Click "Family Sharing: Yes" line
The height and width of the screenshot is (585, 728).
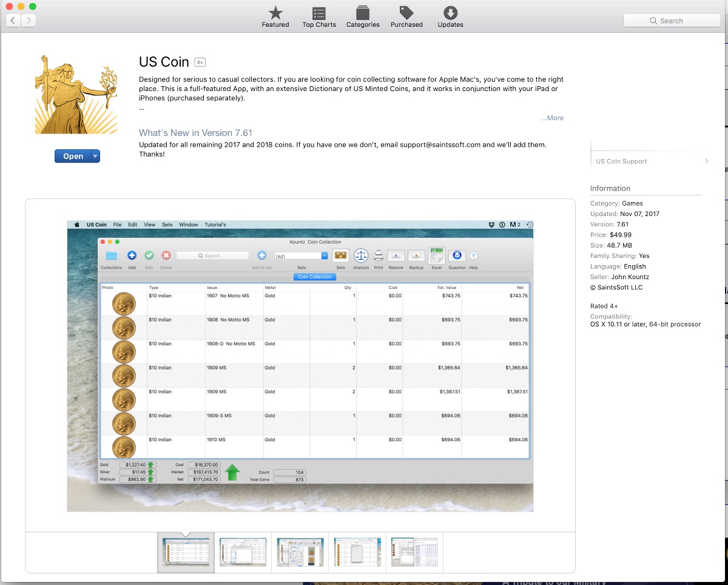coord(620,255)
